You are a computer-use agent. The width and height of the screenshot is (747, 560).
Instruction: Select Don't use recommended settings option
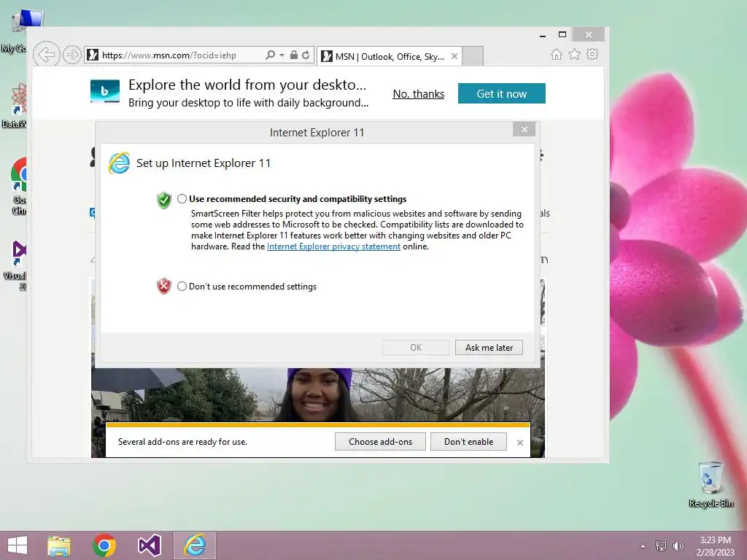pyautogui.click(x=182, y=286)
